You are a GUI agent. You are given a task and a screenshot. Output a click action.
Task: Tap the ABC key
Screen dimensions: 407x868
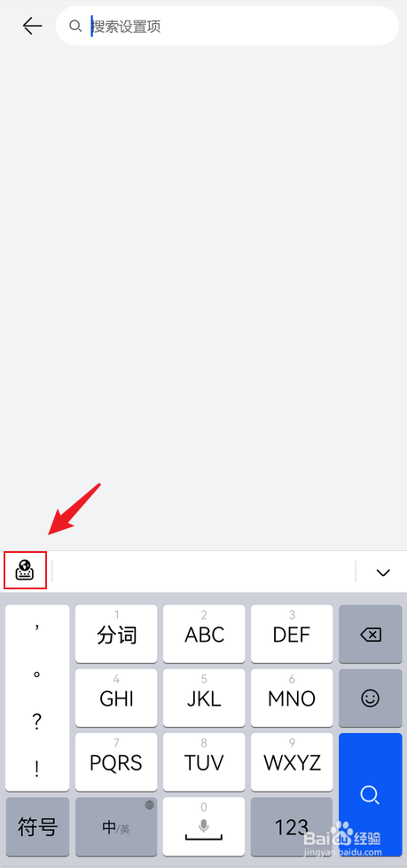[x=204, y=634]
